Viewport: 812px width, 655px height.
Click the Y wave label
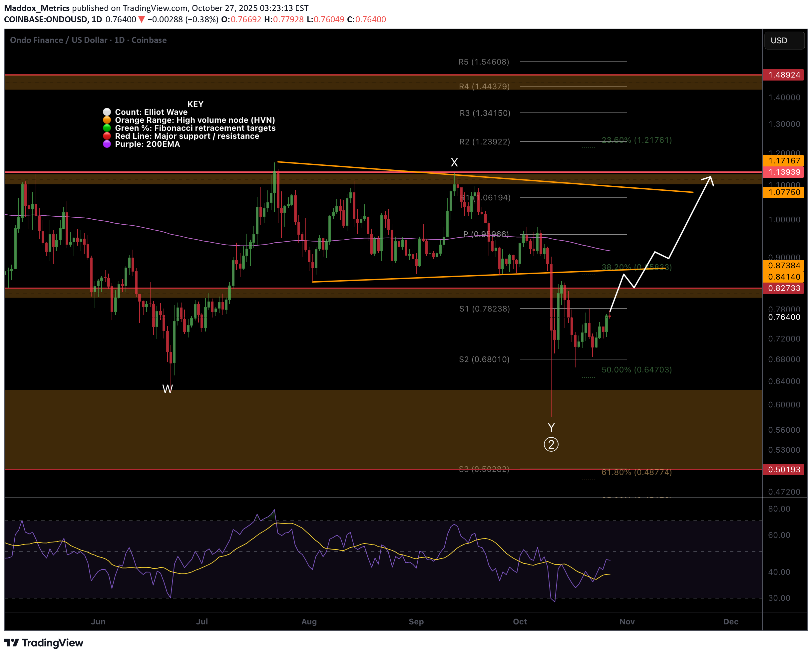(x=551, y=427)
